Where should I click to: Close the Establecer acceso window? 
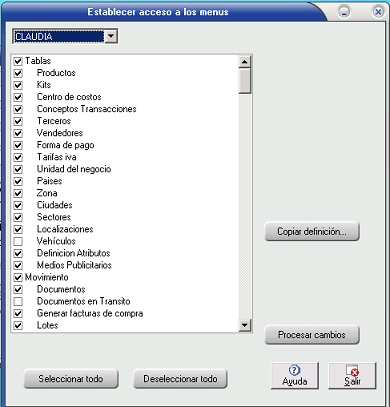pos(378,12)
